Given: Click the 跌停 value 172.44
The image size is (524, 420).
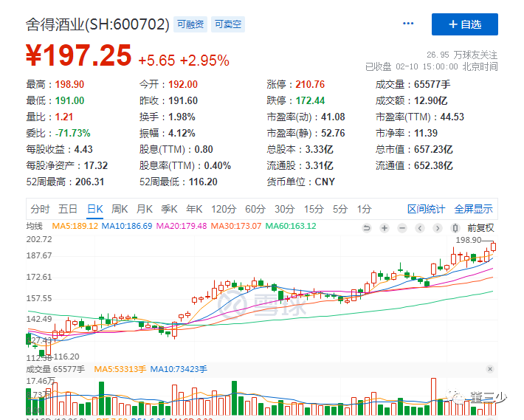Looking at the screenshot, I should pyautogui.click(x=310, y=100).
